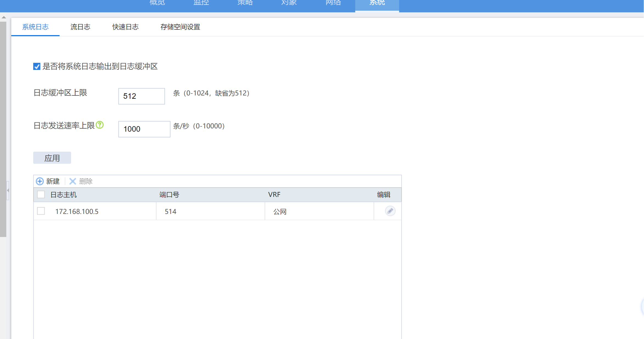The width and height of the screenshot is (644, 339).
Task: Click the 日志缓冲区上限 input field
Action: point(141,96)
